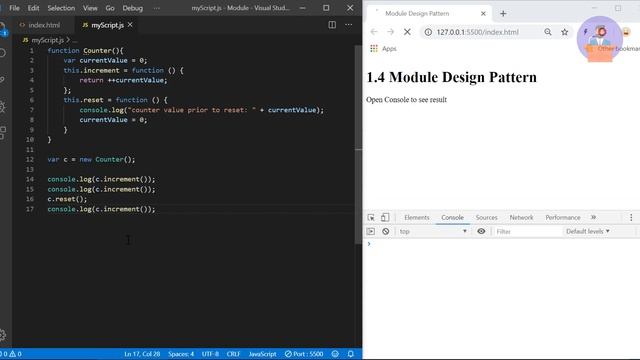Stop loading the page in Chrome
This screenshot has width=640, height=360.
pos(407,32)
